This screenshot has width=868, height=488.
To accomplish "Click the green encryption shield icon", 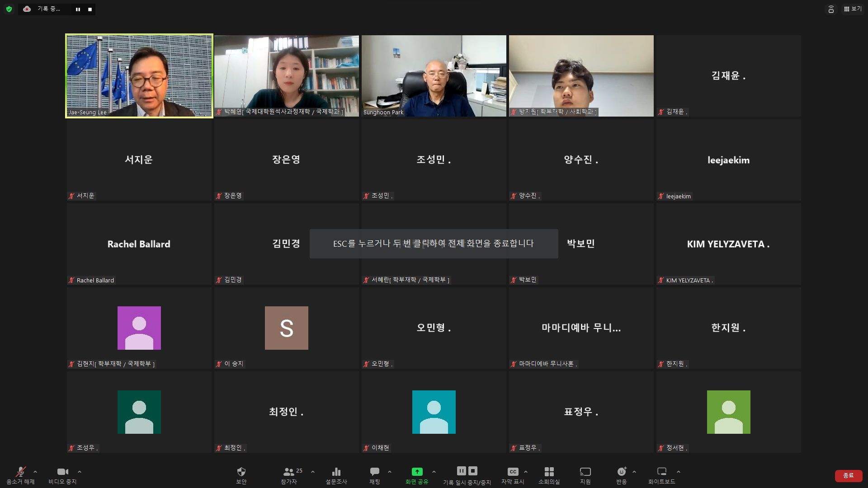I will [x=9, y=9].
